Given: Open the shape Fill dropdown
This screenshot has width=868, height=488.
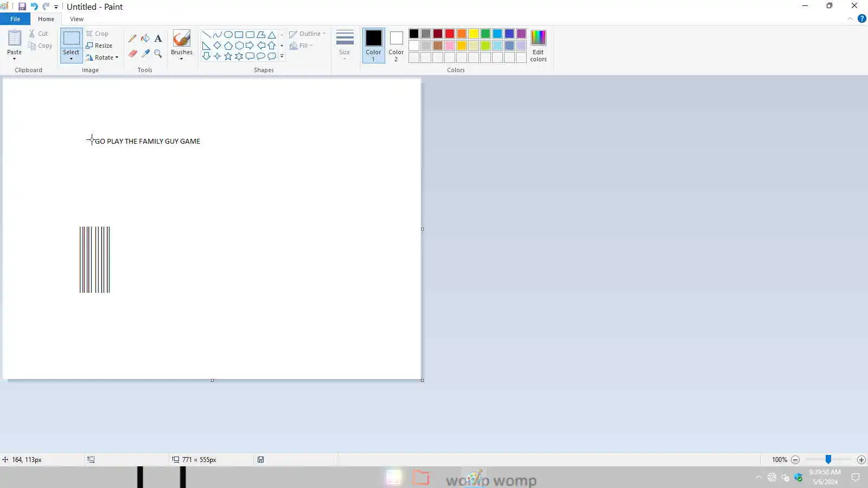Looking at the screenshot, I should 301,46.
